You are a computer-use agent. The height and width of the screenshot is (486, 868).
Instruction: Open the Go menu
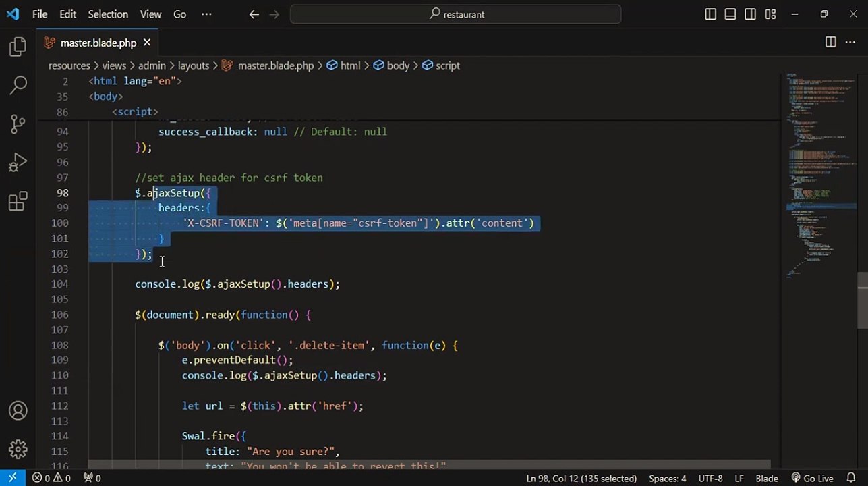click(179, 14)
